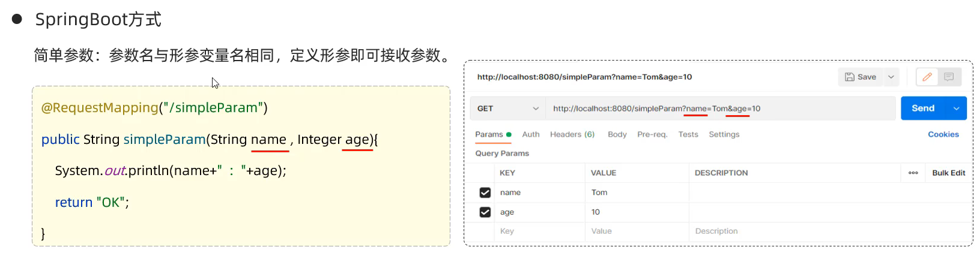Switch to the Auth tab
This screenshot has width=980, height=280.
tap(530, 134)
